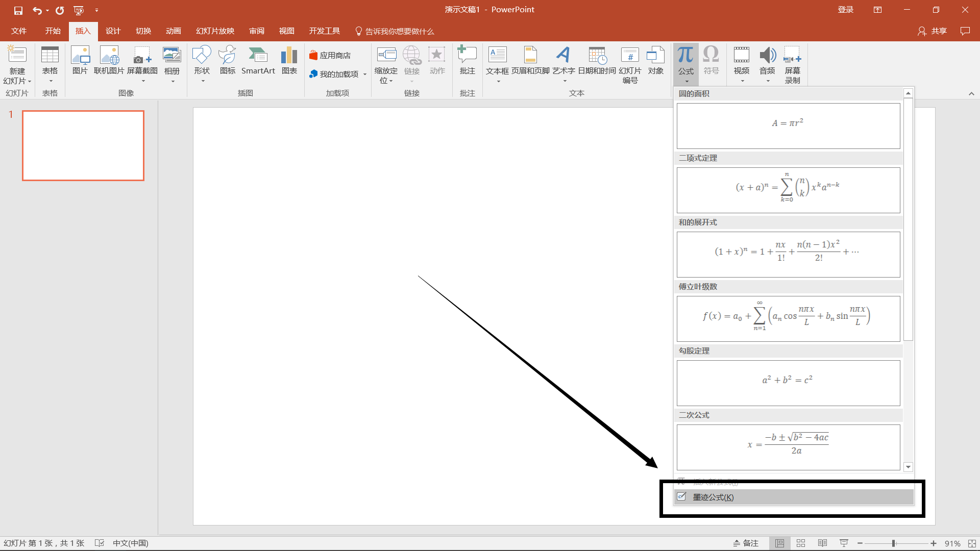Open New Slide (新建幻灯片) dropdown
Screen dimensions: 980x551
[x=17, y=76]
